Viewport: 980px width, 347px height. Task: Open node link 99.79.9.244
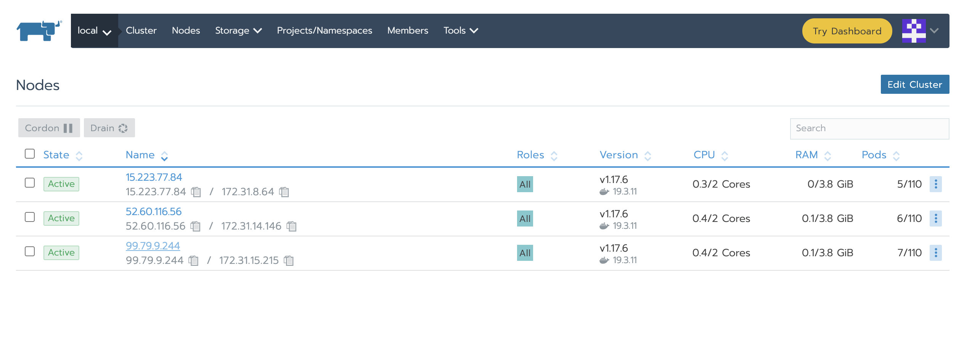(x=153, y=246)
